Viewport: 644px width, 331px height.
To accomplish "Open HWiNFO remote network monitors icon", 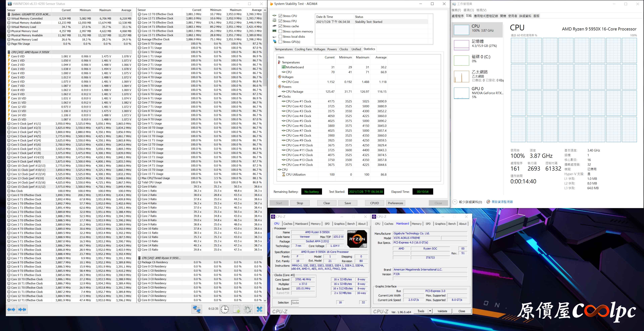I will 197,309.
